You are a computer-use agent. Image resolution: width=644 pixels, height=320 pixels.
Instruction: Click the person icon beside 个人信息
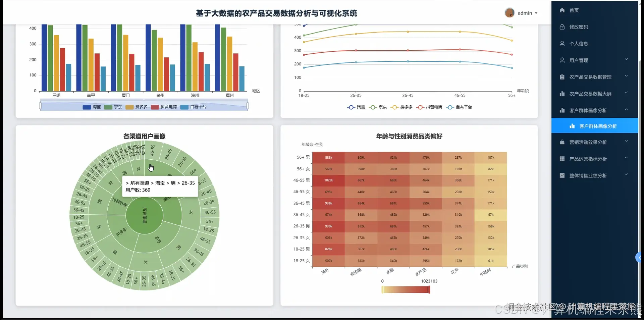(562, 44)
